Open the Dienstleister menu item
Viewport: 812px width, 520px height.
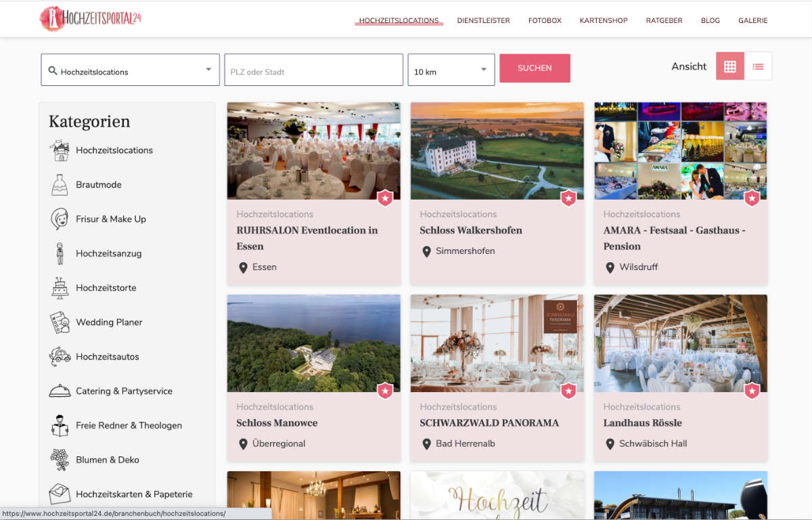pos(483,20)
